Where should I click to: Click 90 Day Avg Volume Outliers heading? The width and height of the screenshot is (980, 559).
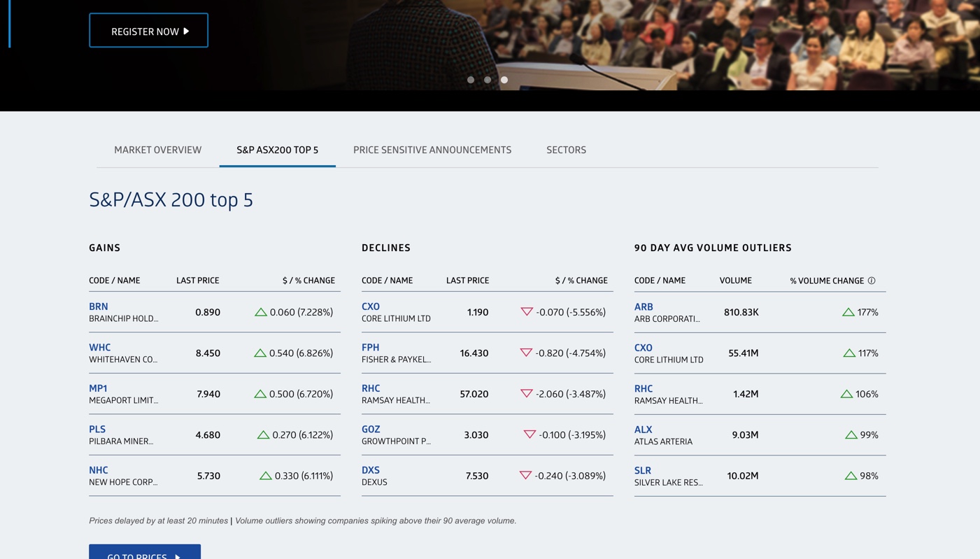click(x=713, y=248)
